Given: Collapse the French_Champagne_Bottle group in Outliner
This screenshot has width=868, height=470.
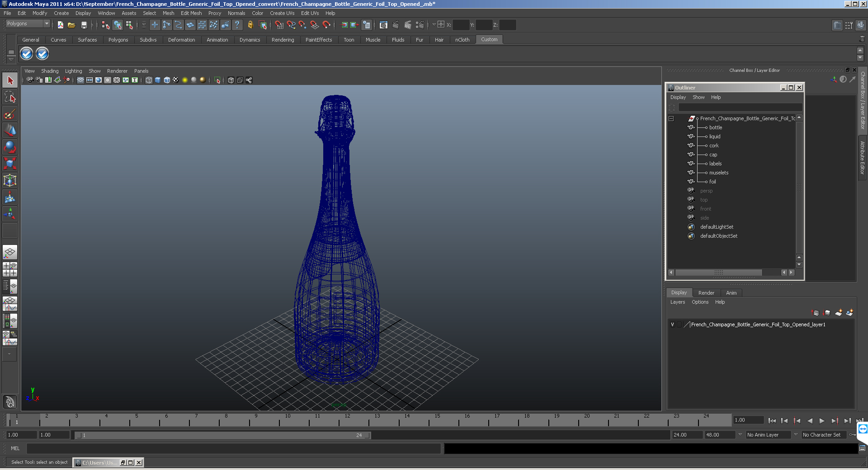Looking at the screenshot, I should click(x=671, y=118).
